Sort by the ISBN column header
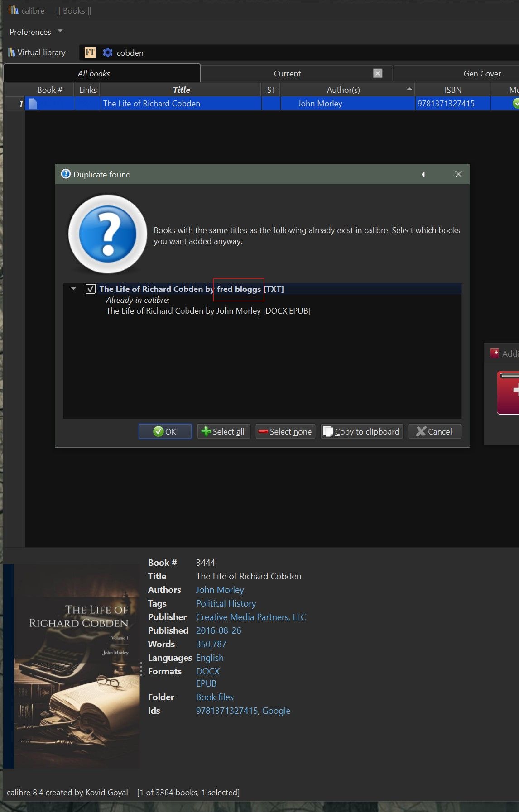Screen dimensions: 519x812 coord(452,90)
